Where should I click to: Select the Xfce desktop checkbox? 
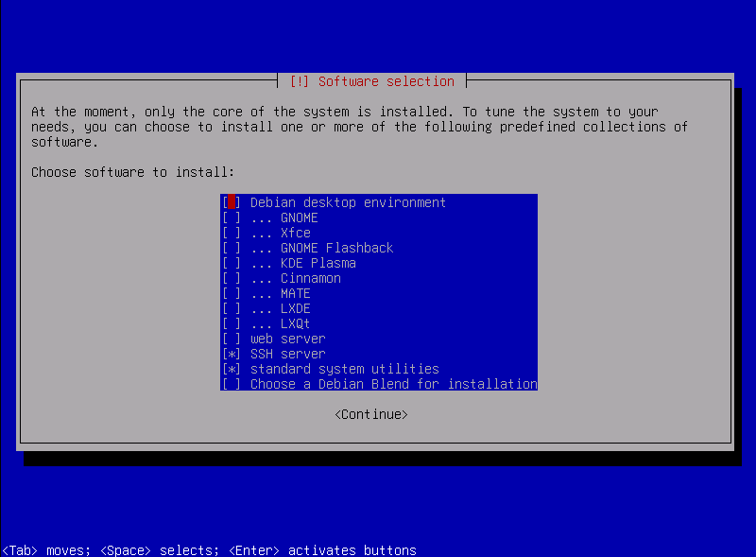point(232,233)
